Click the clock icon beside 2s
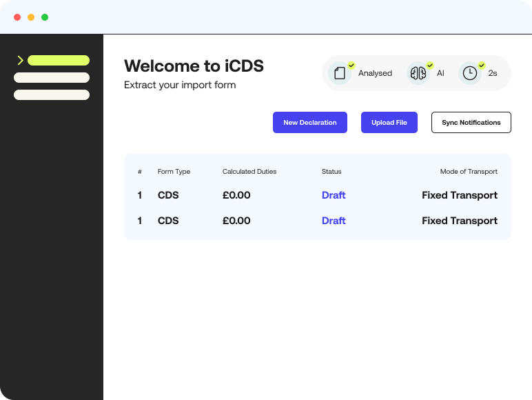The image size is (532, 400). click(x=470, y=73)
